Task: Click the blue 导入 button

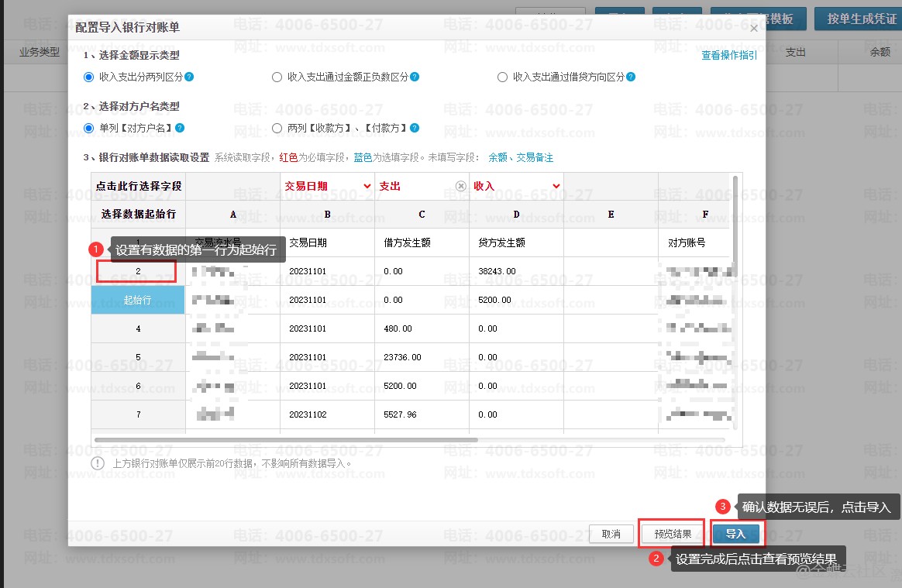Action: (x=735, y=534)
